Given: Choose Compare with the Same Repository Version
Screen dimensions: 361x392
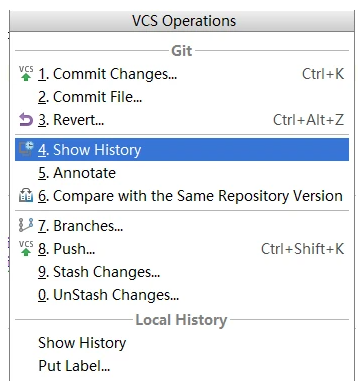Looking at the screenshot, I should point(182,196).
